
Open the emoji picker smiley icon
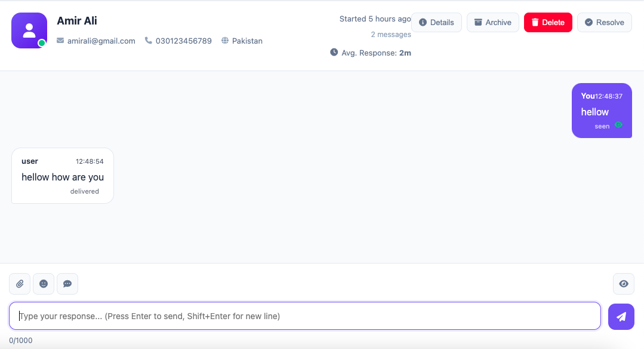tap(44, 284)
